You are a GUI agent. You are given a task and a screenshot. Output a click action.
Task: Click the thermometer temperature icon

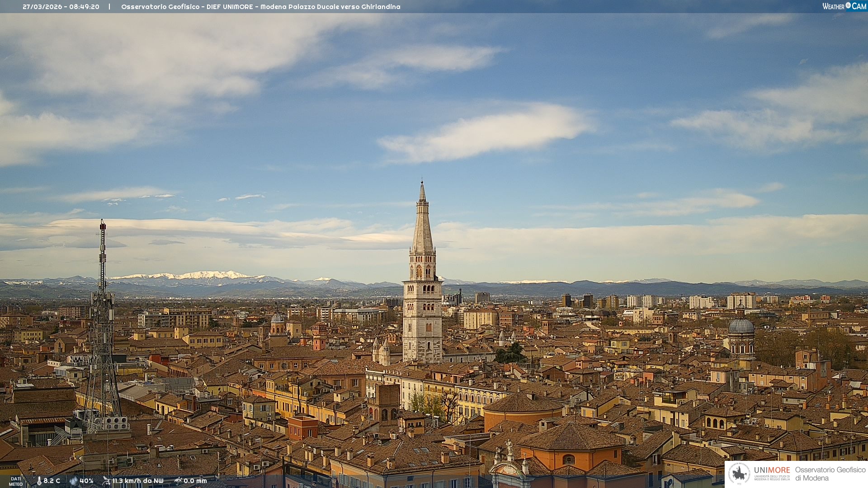point(39,481)
